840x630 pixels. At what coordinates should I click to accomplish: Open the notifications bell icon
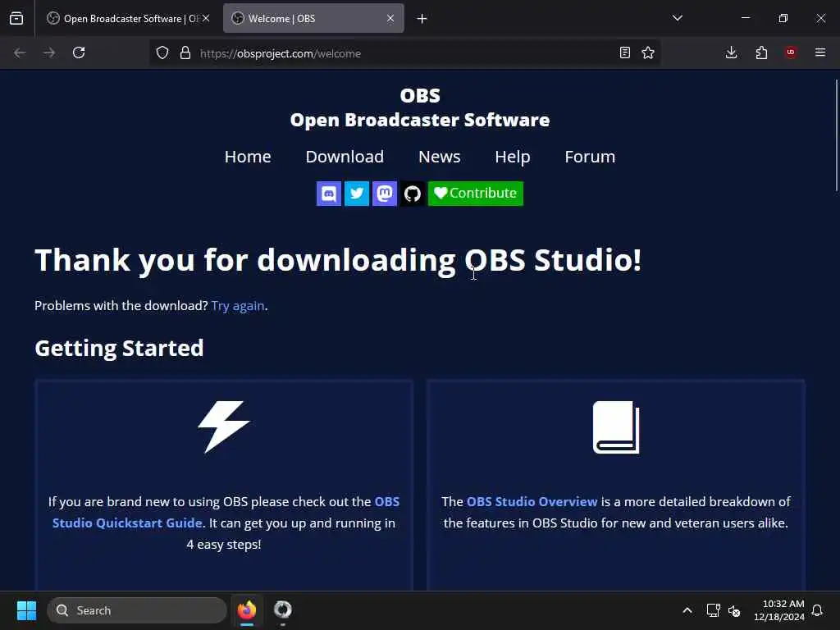point(817,610)
